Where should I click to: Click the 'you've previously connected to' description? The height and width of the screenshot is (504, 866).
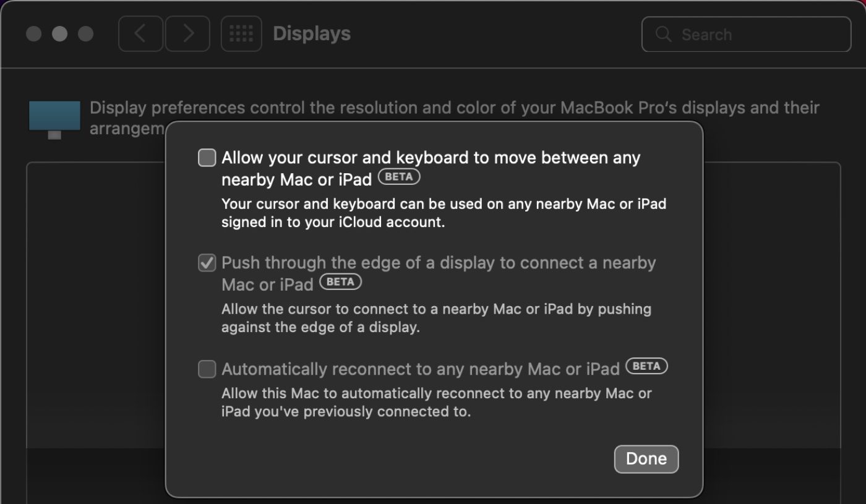click(x=346, y=411)
